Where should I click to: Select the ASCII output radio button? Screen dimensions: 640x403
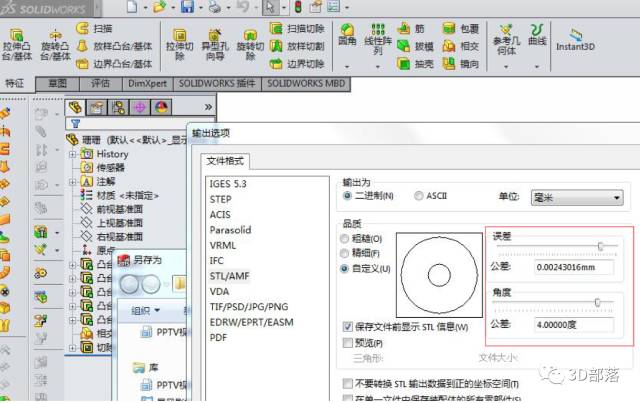point(418,196)
